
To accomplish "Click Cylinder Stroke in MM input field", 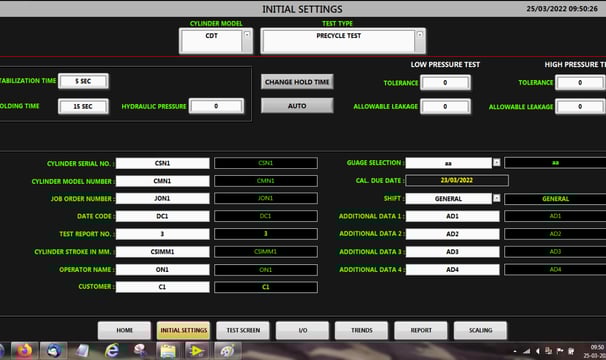I will [x=162, y=252].
